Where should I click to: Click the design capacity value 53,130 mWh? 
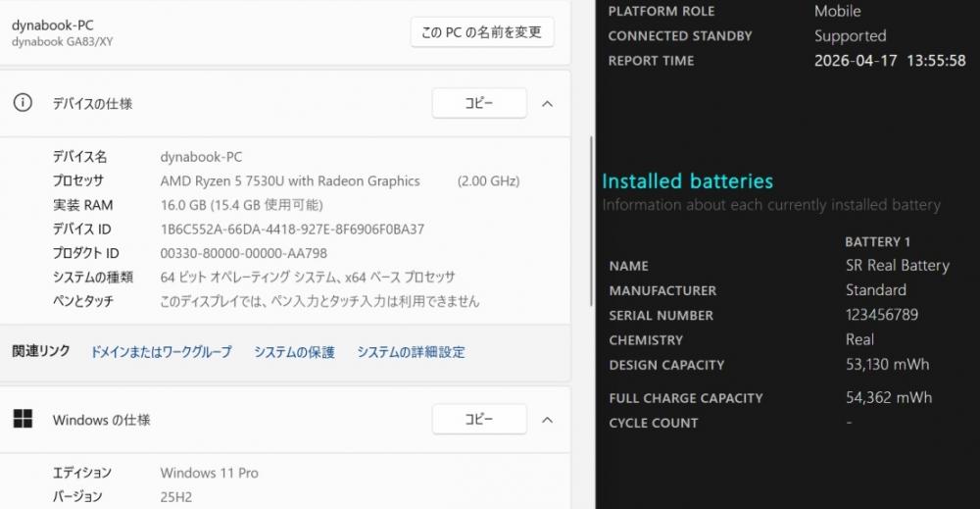[887, 365]
